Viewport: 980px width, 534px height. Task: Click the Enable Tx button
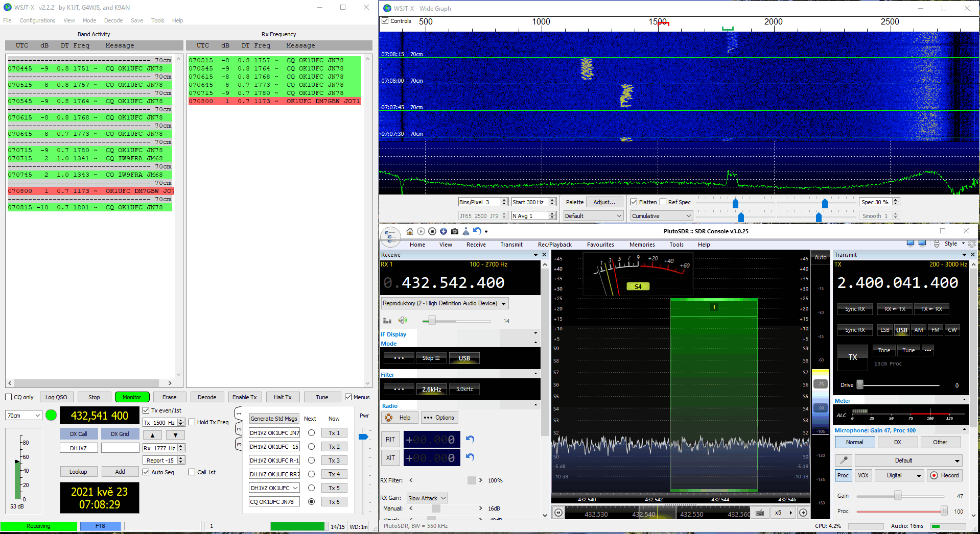pyautogui.click(x=244, y=397)
